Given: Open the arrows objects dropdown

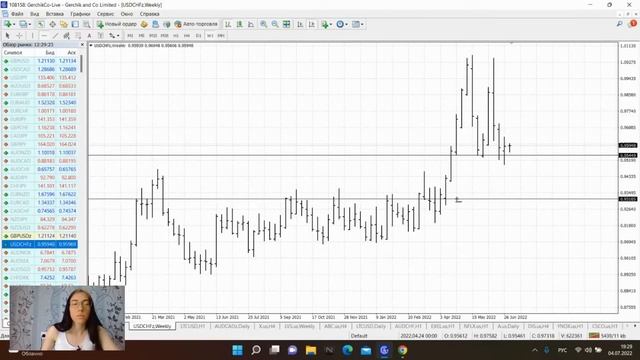Looking at the screenshot, I should [x=114, y=36].
